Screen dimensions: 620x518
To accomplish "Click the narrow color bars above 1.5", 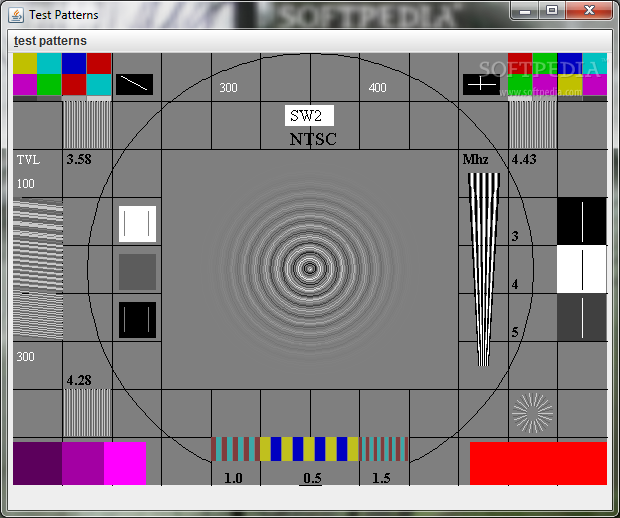I will click(384, 449).
